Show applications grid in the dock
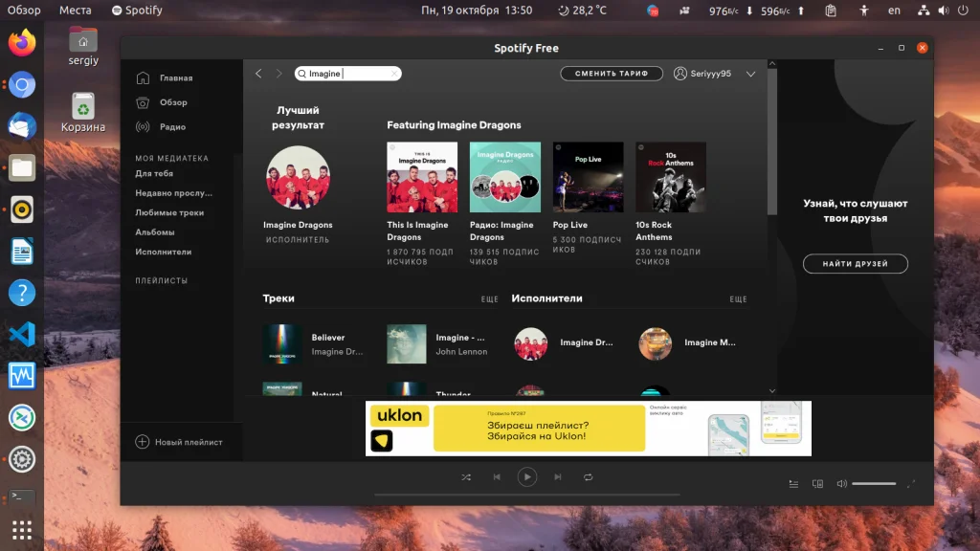This screenshot has width=980, height=551. click(22, 530)
